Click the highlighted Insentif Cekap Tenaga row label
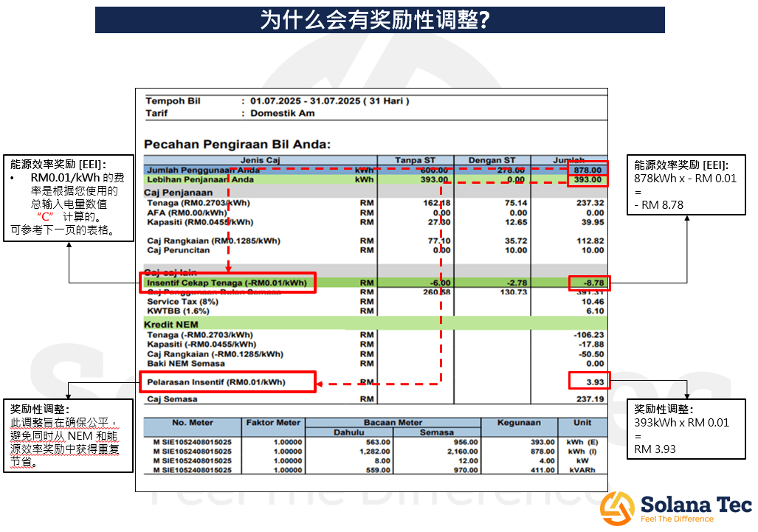The height and width of the screenshot is (532, 758). (x=227, y=283)
